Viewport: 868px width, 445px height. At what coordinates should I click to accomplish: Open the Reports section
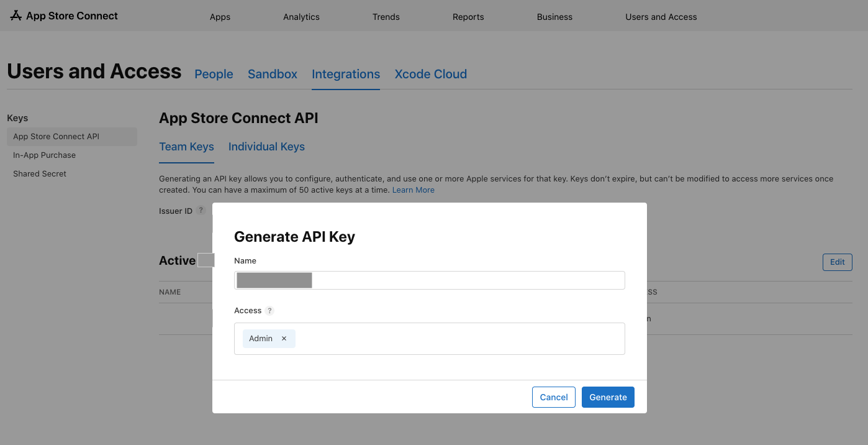pos(468,17)
